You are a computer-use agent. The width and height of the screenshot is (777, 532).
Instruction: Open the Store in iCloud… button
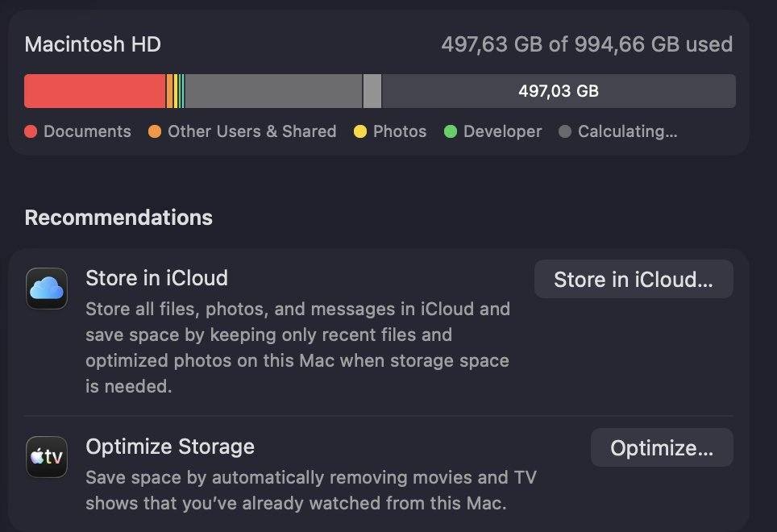(634, 280)
